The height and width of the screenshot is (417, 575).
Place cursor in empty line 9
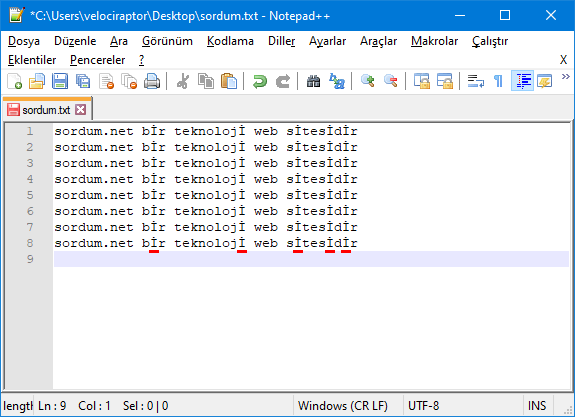(311, 259)
